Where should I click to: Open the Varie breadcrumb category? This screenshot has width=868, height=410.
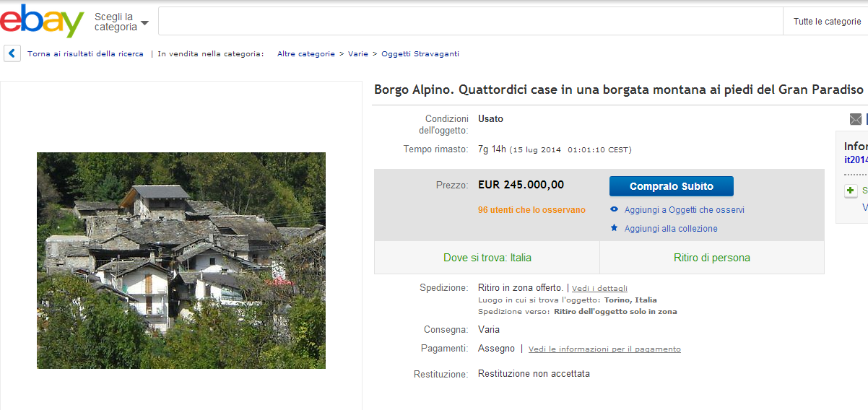point(358,54)
